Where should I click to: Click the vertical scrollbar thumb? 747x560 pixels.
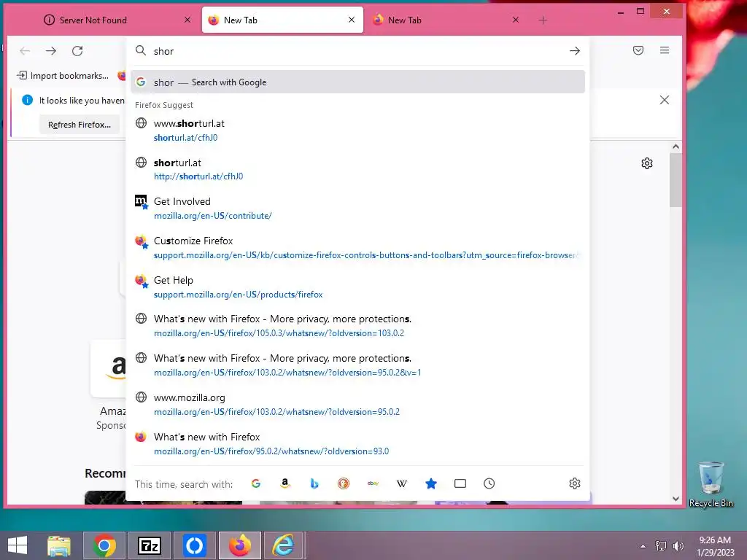(x=676, y=180)
